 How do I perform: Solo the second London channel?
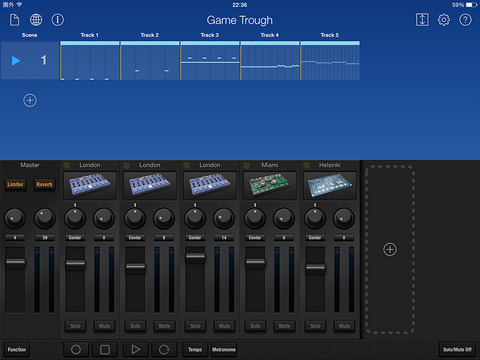tap(135, 326)
